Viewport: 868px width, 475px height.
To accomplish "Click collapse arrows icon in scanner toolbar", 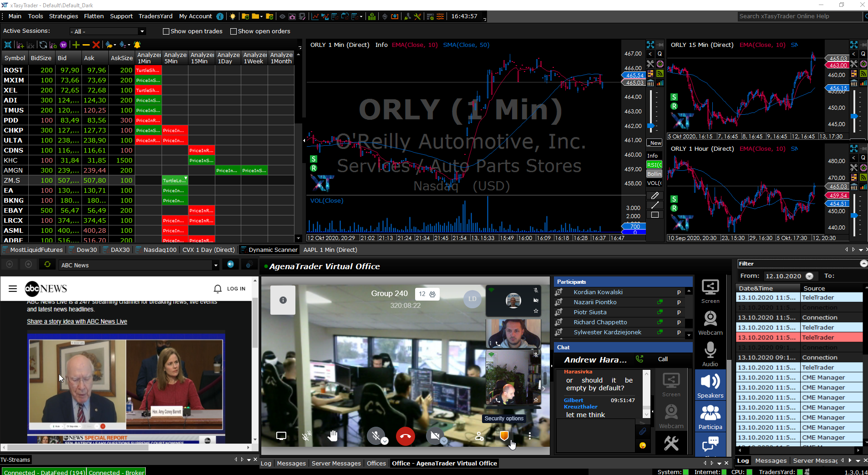I will click(8, 45).
